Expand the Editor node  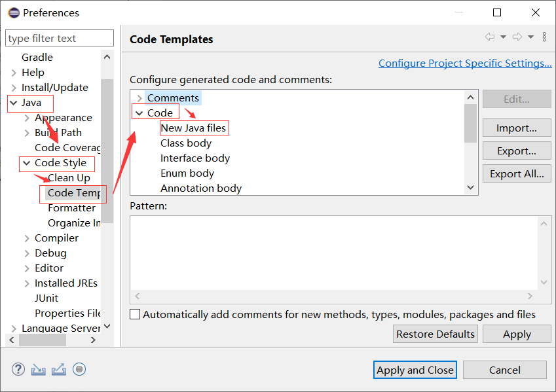pyautogui.click(x=27, y=268)
